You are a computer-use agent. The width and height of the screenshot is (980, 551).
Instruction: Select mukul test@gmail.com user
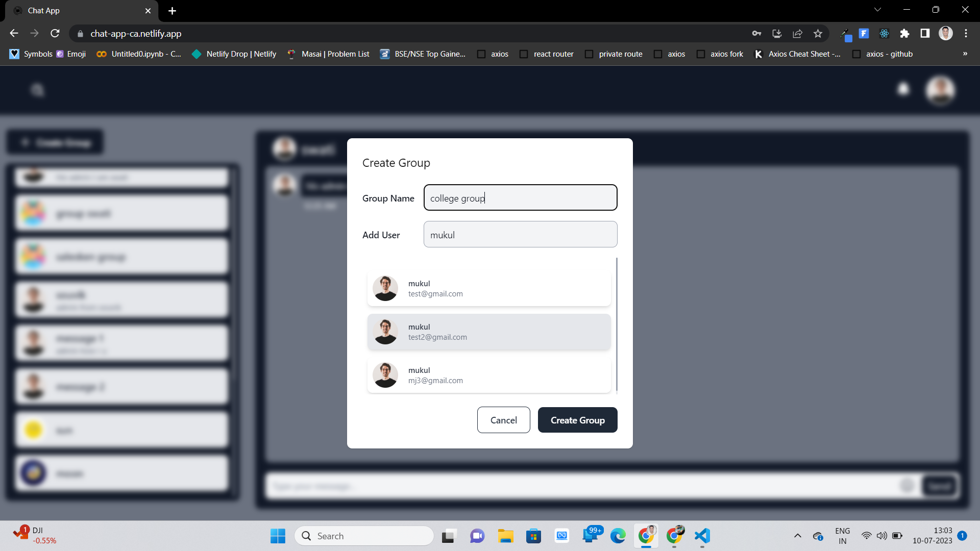click(488, 288)
